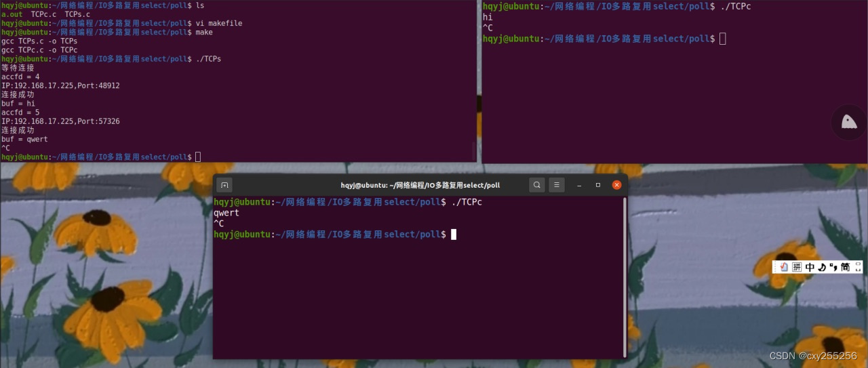The width and height of the screenshot is (868, 368).
Task: Minimize the floating terminal window
Action: [579, 184]
